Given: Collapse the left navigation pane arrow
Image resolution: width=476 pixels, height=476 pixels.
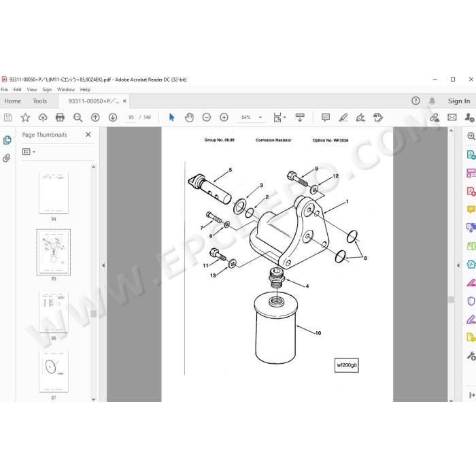Looking at the screenshot, I should pos(103,265).
